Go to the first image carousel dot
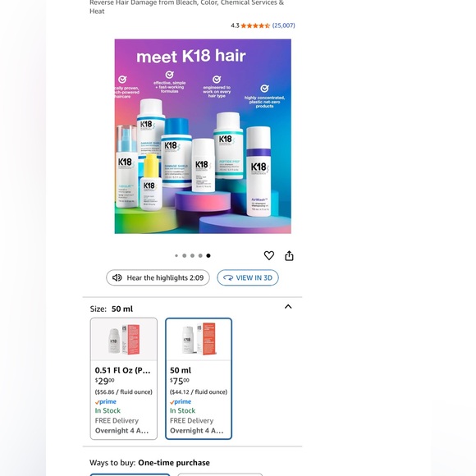476x476 pixels. 176,255
